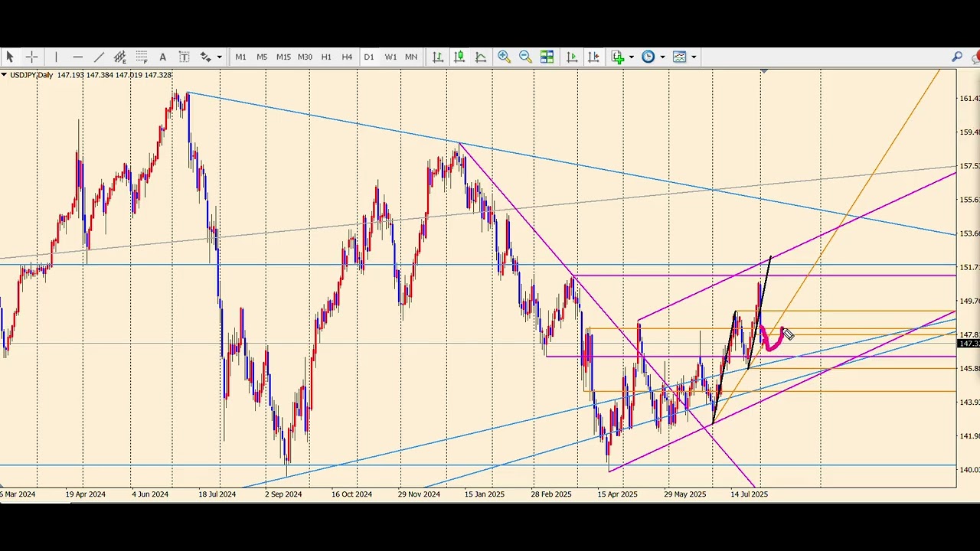980x551 pixels.
Task: Tile chart windows with the grid icon
Action: point(547,57)
